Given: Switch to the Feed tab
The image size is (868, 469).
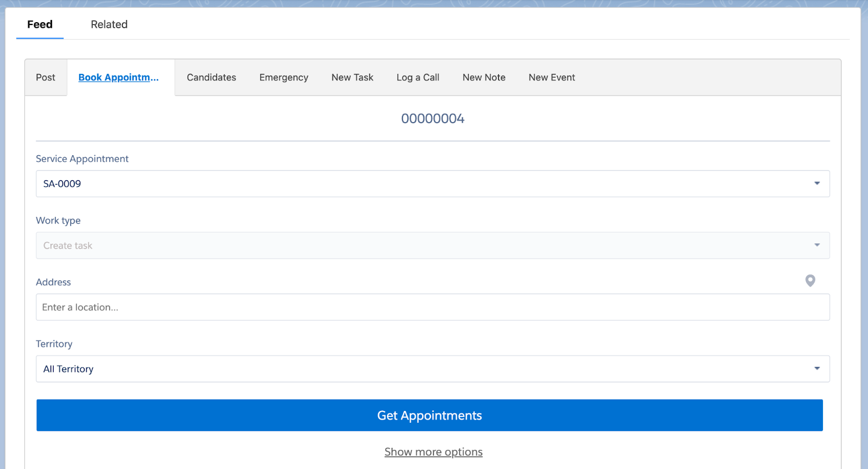Looking at the screenshot, I should (40, 24).
